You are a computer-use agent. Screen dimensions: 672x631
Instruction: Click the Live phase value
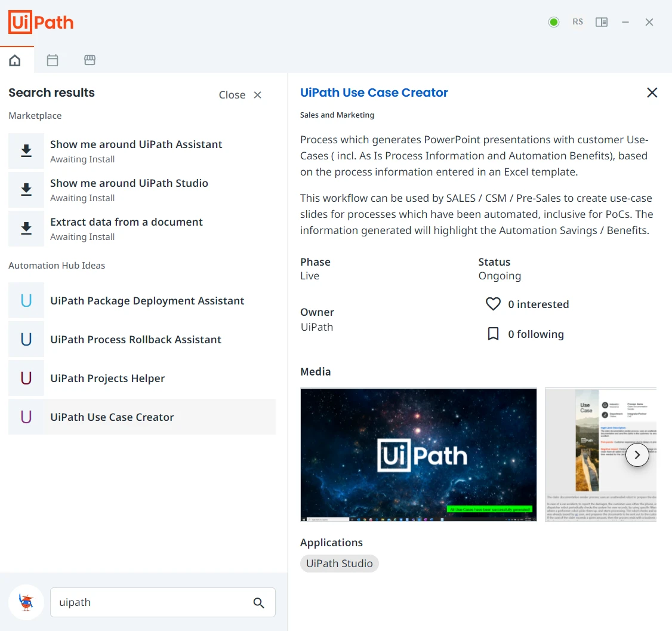pos(309,276)
